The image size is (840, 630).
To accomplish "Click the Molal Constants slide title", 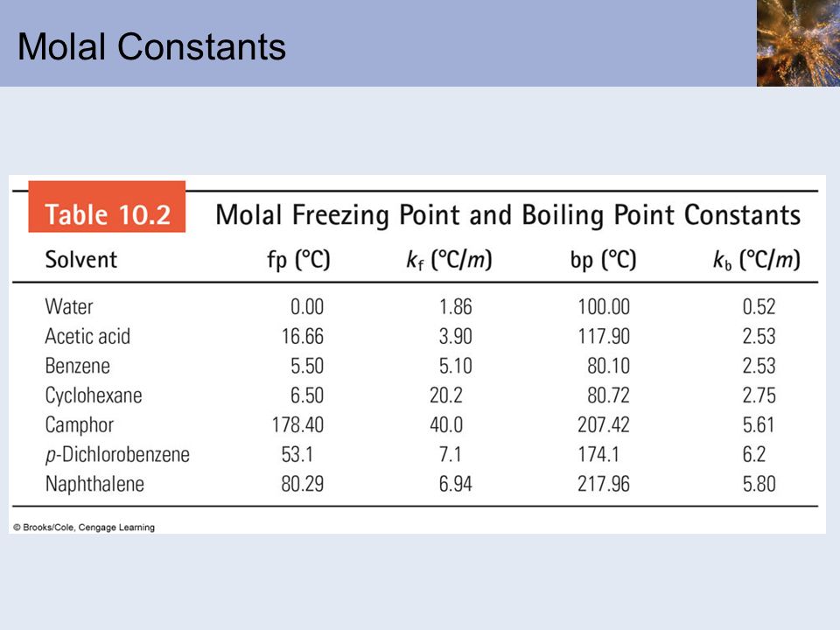I will coord(151,46).
